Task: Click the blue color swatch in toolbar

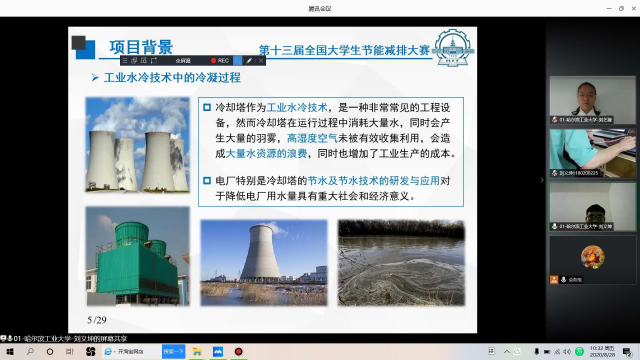Action: (238, 60)
